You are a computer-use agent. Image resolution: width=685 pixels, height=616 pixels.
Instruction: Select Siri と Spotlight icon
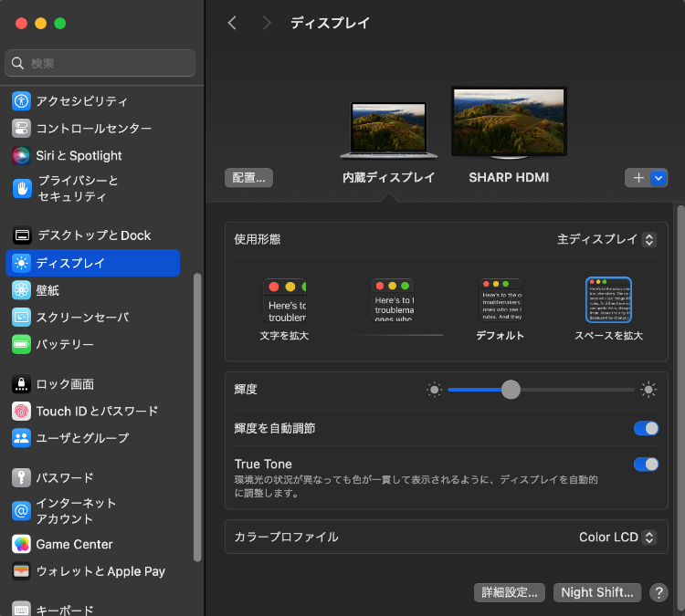coord(21,155)
